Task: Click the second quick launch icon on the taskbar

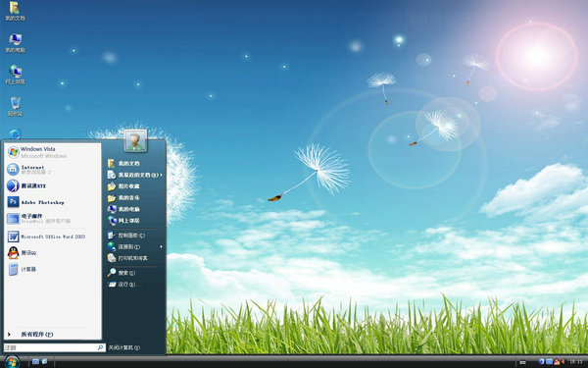Action: pyautogui.click(x=45, y=361)
